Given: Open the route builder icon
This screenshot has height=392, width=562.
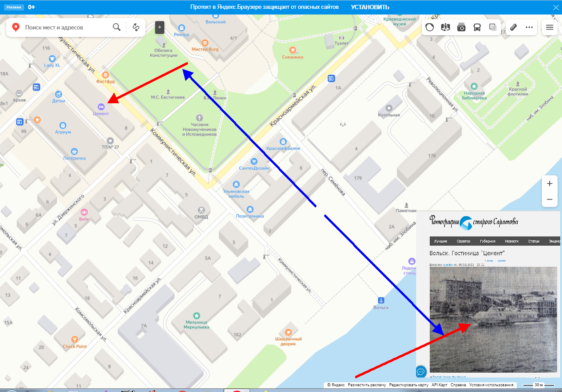Looking at the screenshot, I should pos(136,27).
